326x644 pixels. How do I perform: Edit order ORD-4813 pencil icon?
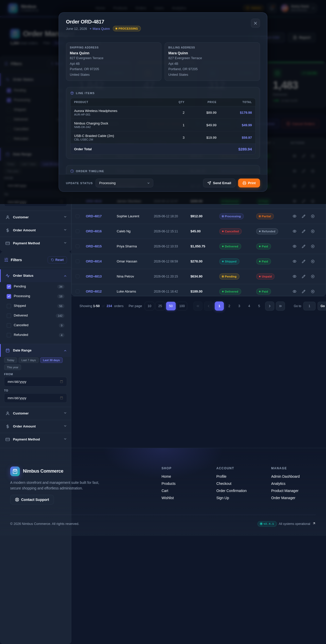304,276
